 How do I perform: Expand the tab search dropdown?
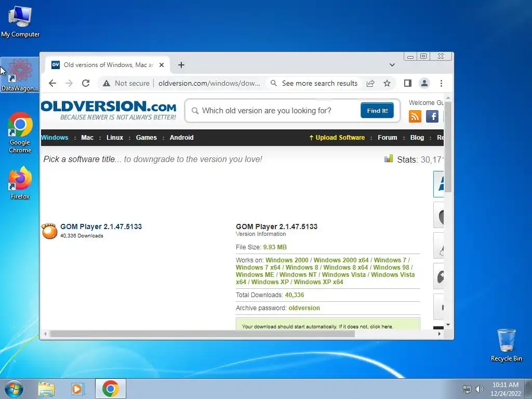tap(392, 65)
